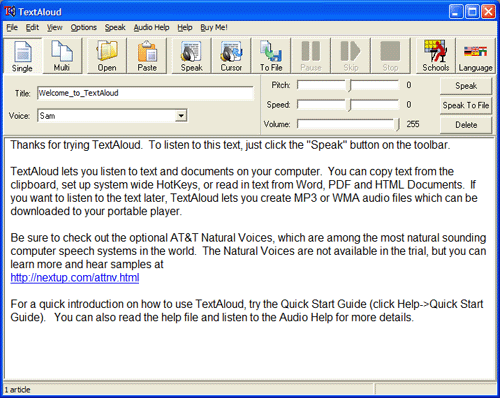
Task: Click the Skip playback button
Action: tap(351, 56)
